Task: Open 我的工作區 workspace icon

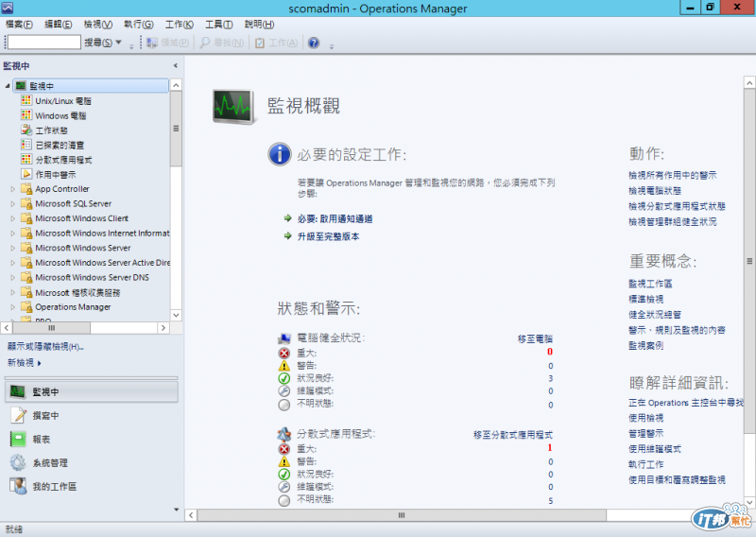Action: (18, 486)
